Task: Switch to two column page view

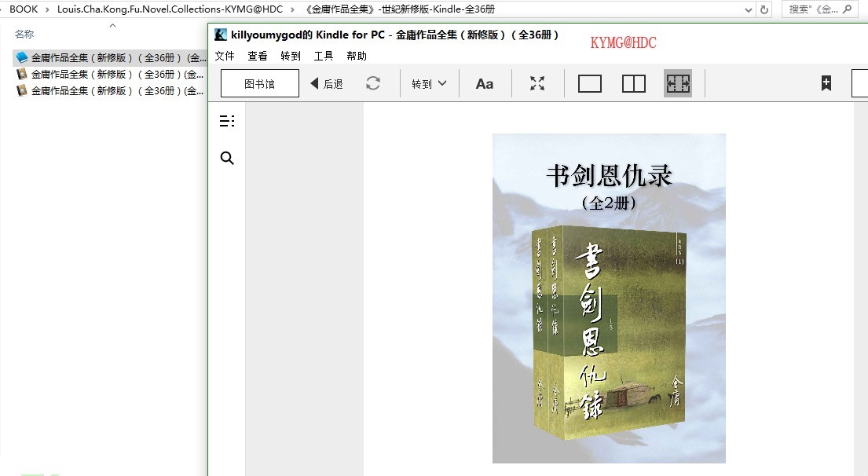Action: click(x=633, y=83)
